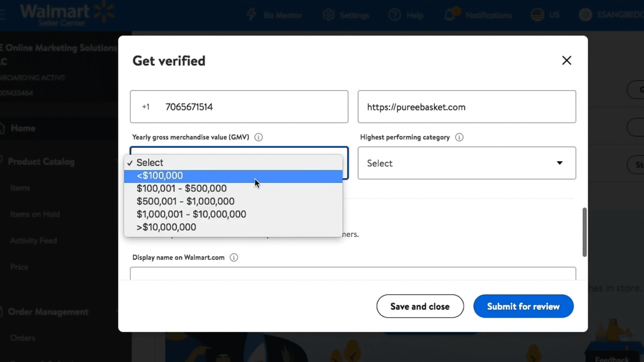
Task: Click the Help question mark icon
Action: point(394,15)
